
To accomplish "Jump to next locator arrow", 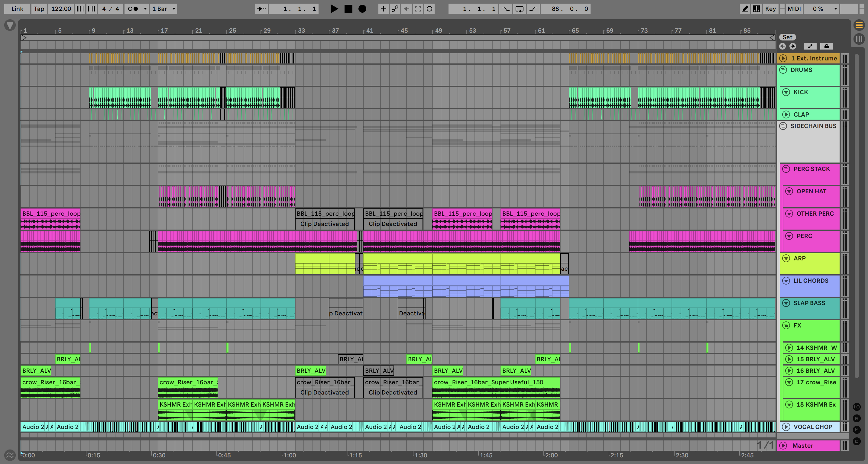I will (792, 46).
